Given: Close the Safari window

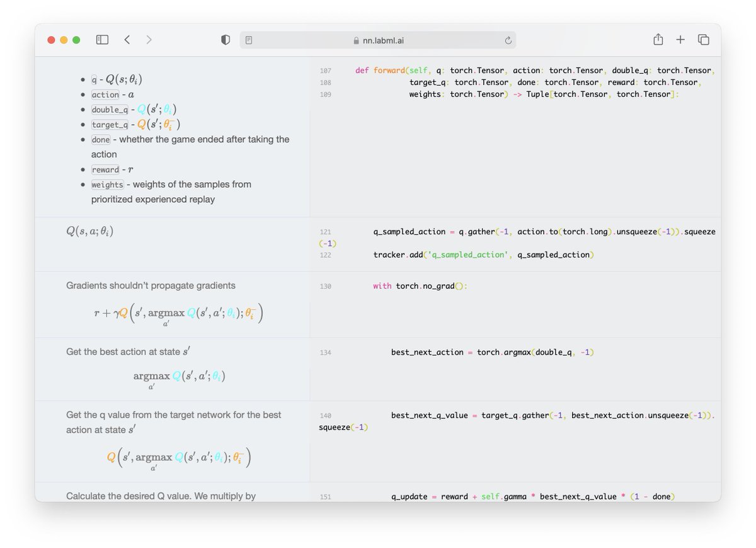Looking at the screenshot, I should tap(52, 40).
